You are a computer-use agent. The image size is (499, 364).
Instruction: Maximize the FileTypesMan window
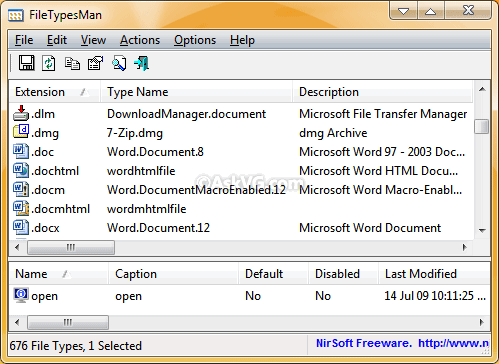click(430, 11)
